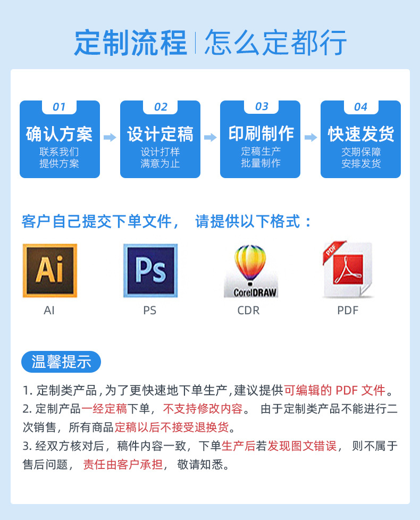Click the Adobe Illustrator Ai icon

click(50, 271)
